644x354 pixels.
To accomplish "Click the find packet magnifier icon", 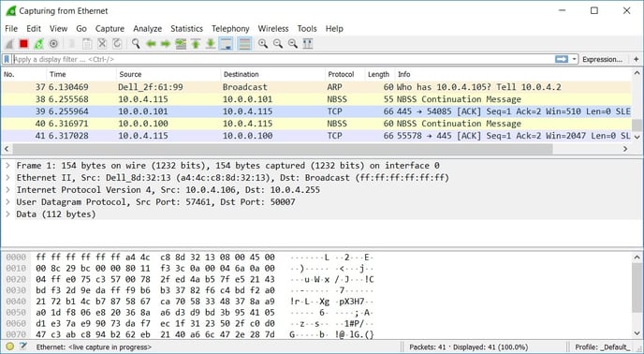I will tap(136, 44).
